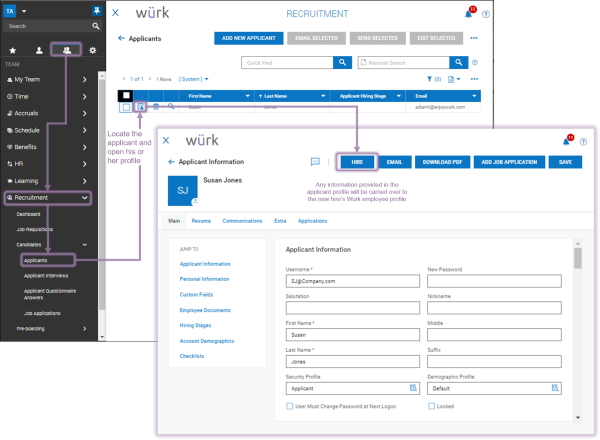Click the Hire button

coord(357,162)
